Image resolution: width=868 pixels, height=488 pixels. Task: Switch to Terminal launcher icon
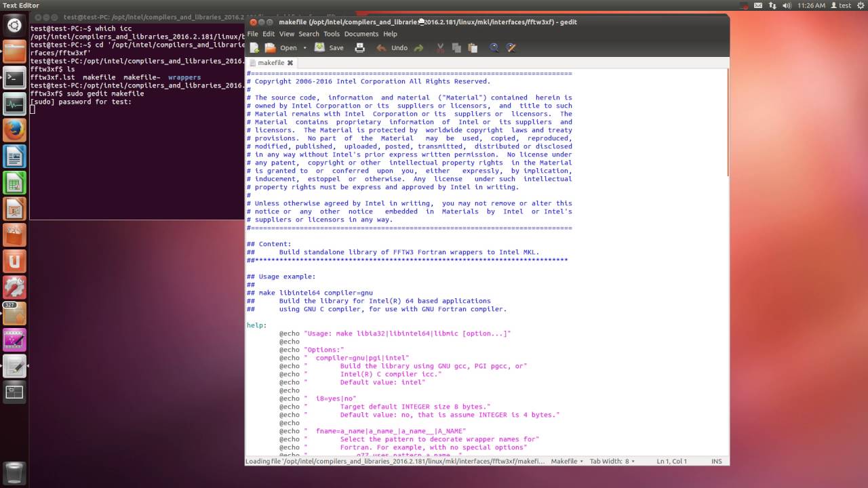pos(14,78)
